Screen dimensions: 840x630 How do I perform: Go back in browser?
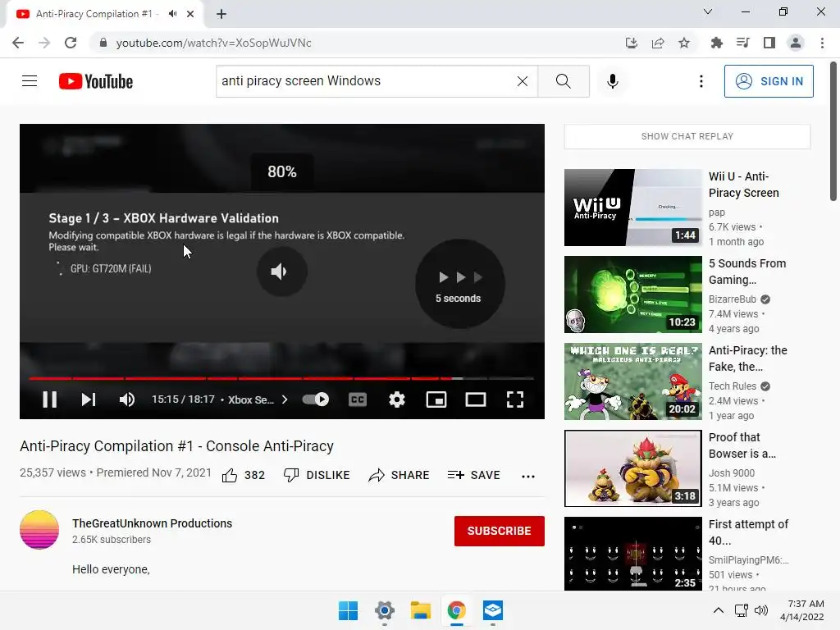[x=18, y=43]
